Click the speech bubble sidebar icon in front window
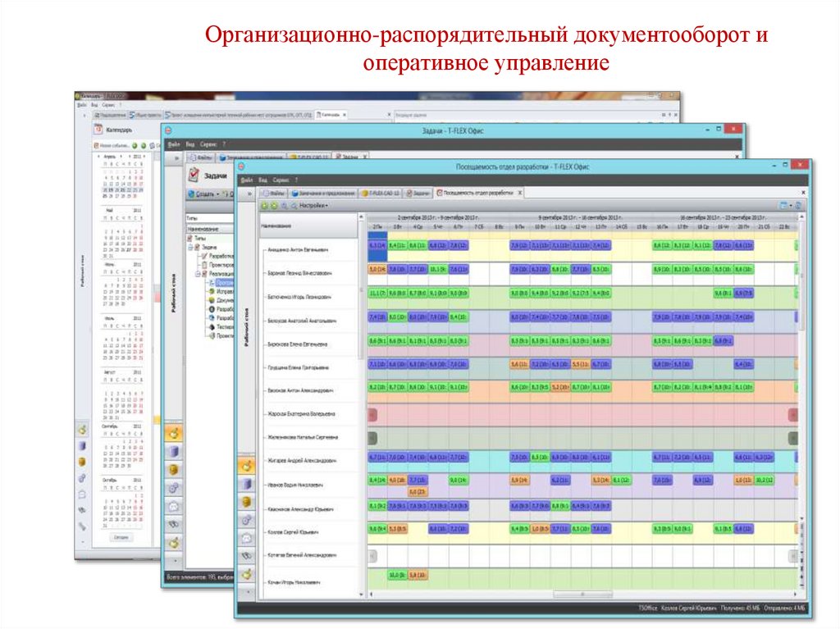This screenshot has height=629, width=840. pos(246,538)
